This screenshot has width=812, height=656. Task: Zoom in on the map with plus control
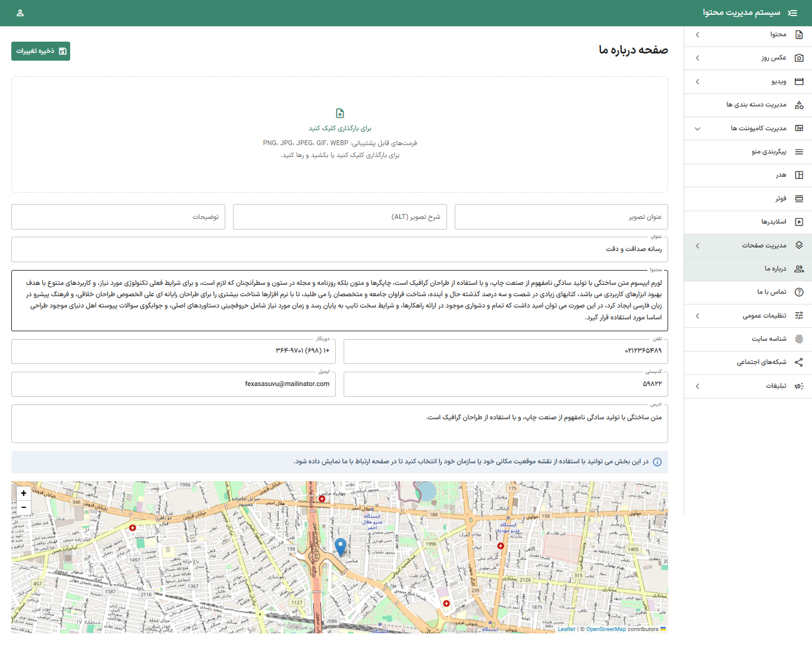click(x=23, y=493)
